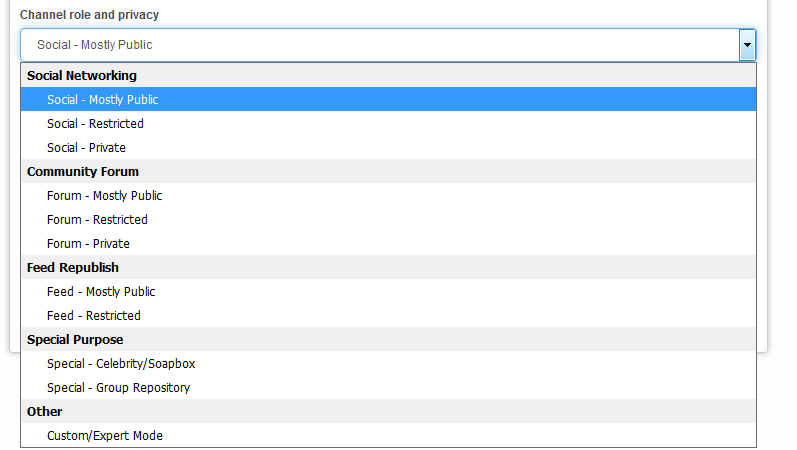Viewport: 797px width, 450px height.
Task: Select Forum - Restricted option
Action: click(97, 220)
